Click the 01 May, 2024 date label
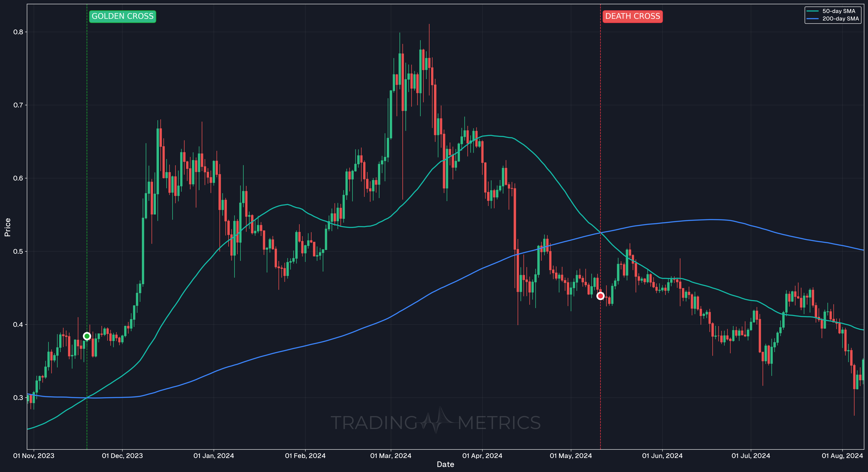868x472 pixels. tap(571, 456)
